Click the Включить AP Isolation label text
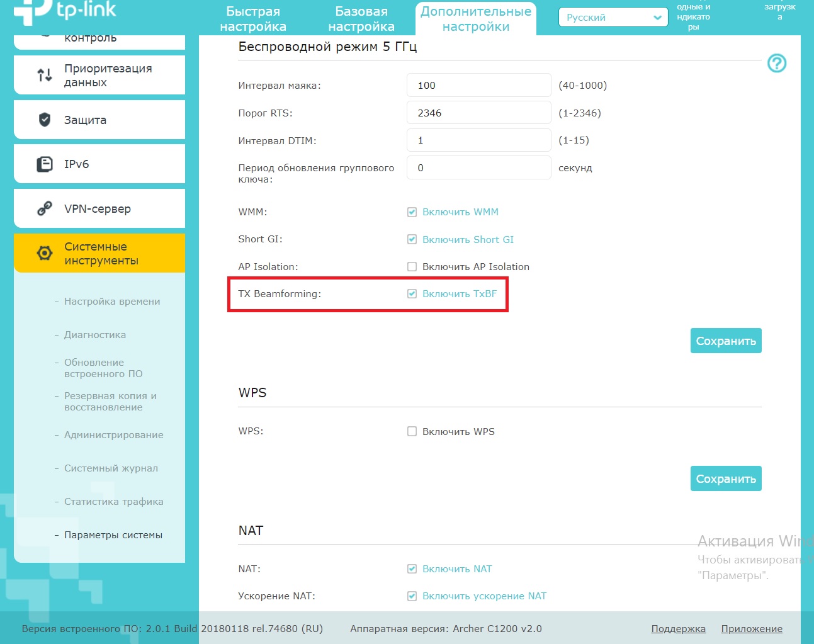The image size is (814, 644). coord(476,266)
